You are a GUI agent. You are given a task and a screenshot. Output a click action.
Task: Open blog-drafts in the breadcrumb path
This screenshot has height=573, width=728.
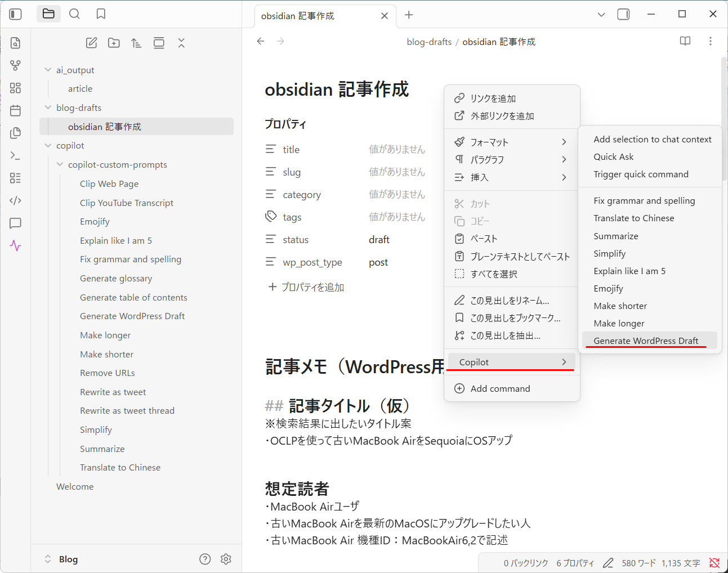[428, 41]
